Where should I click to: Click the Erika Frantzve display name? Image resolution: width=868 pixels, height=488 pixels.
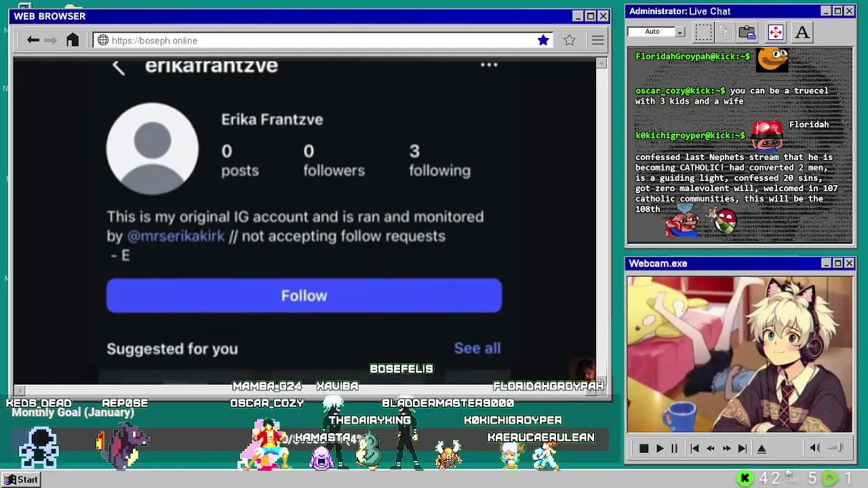pyautogui.click(x=272, y=119)
